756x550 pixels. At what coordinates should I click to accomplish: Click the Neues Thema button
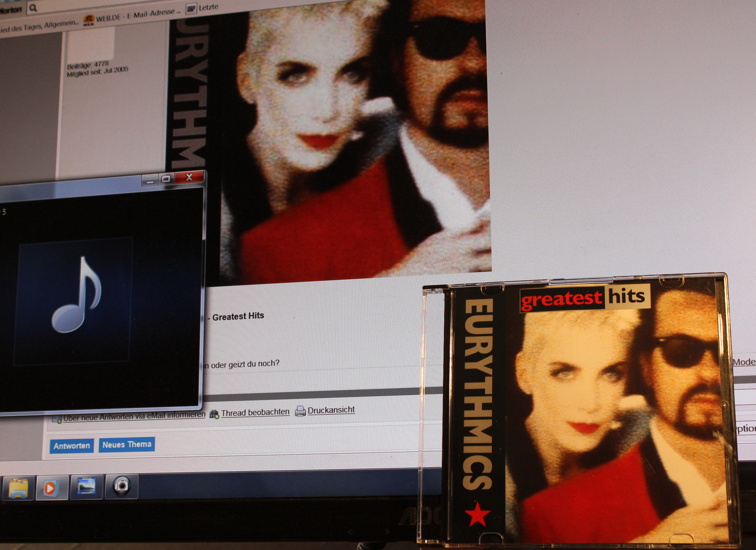coord(127,444)
